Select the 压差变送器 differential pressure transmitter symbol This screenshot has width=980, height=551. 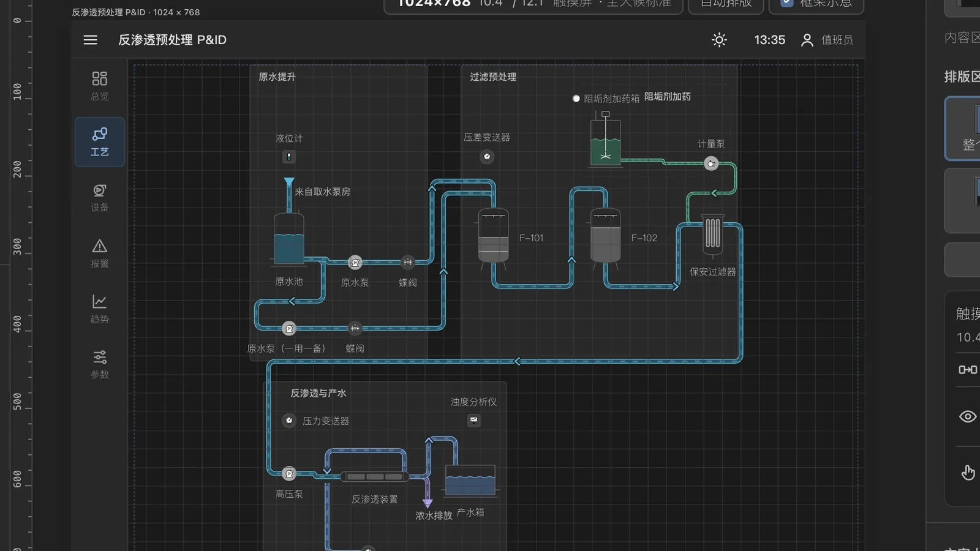[x=487, y=157]
